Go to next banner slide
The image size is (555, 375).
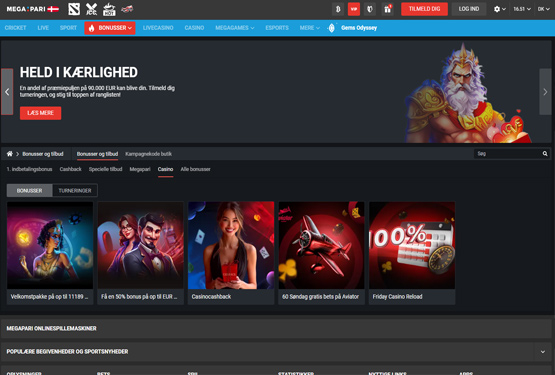pos(545,92)
